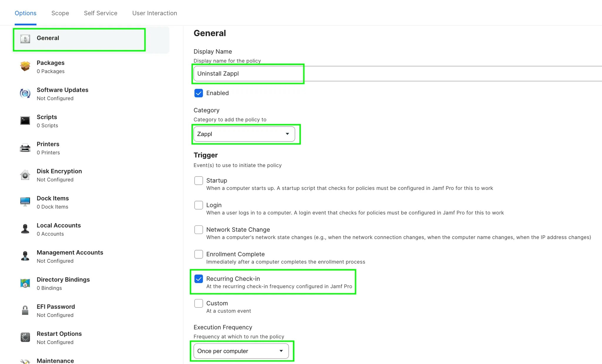Switch to the Scope tab
The width and height of the screenshot is (602, 364).
[x=60, y=13]
